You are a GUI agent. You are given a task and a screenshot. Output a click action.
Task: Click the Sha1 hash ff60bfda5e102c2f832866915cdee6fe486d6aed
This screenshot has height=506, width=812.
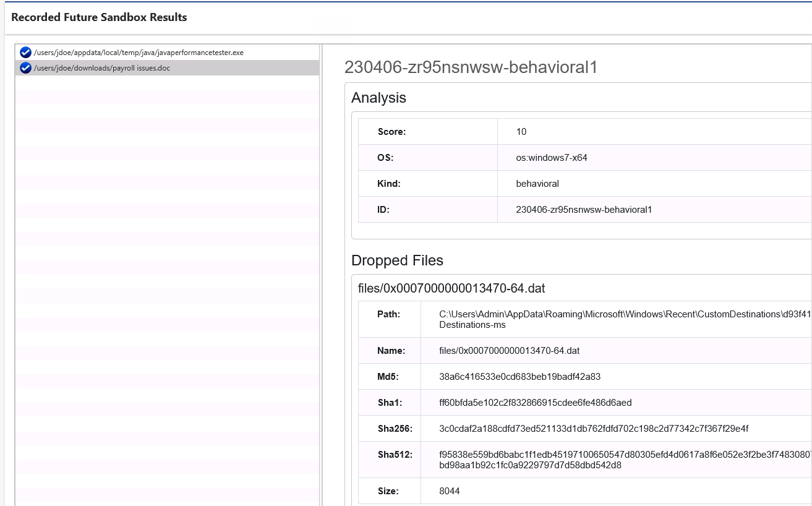pyautogui.click(x=536, y=403)
